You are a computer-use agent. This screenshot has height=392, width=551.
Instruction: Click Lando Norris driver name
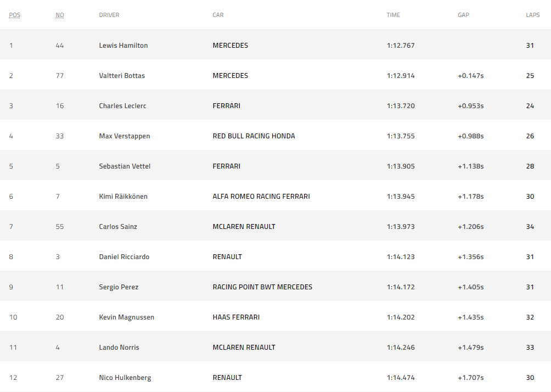point(119,348)
